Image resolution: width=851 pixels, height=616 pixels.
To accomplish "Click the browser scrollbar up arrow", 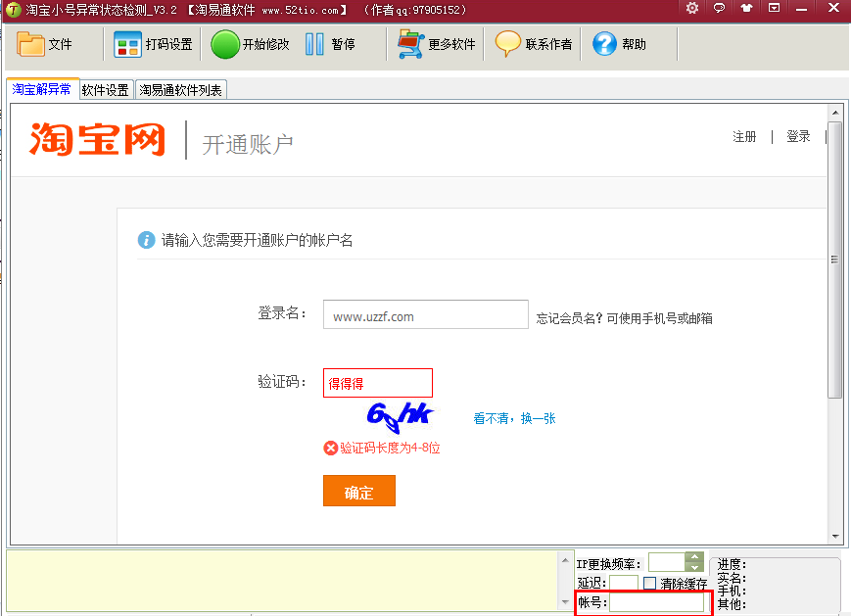I will coord(835,113).
